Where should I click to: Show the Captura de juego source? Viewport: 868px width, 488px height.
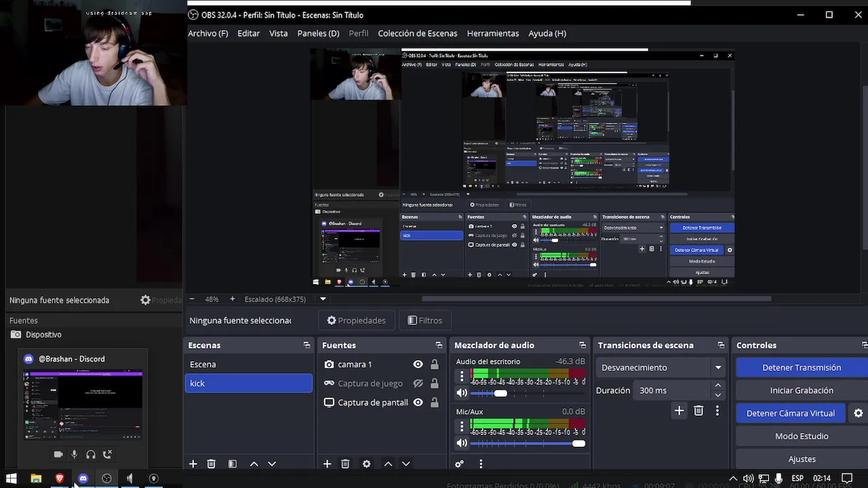[x=418, y=383]
